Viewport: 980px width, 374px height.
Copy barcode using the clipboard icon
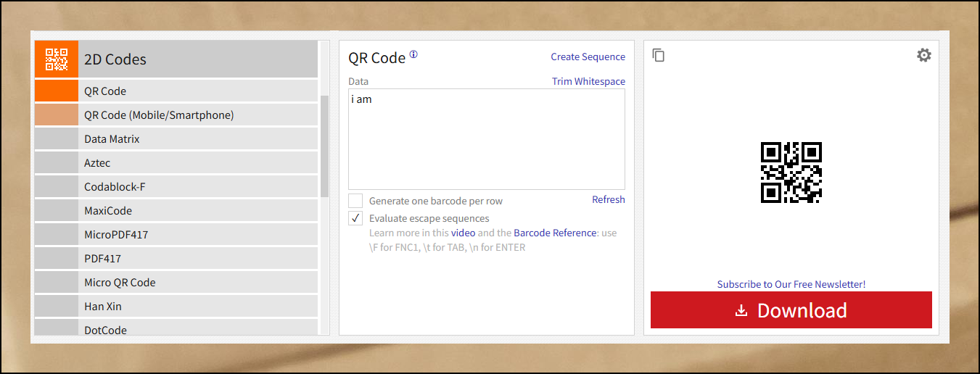659,55
